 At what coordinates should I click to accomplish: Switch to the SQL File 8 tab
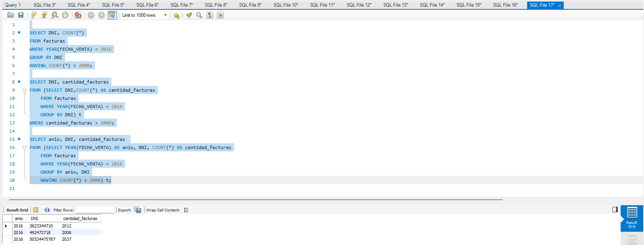[x=216, y=5]
